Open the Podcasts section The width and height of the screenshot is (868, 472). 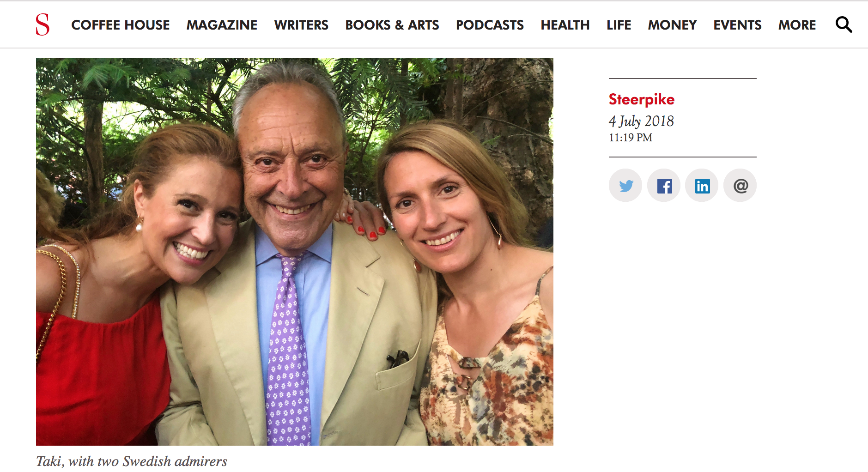pos(490,25)
